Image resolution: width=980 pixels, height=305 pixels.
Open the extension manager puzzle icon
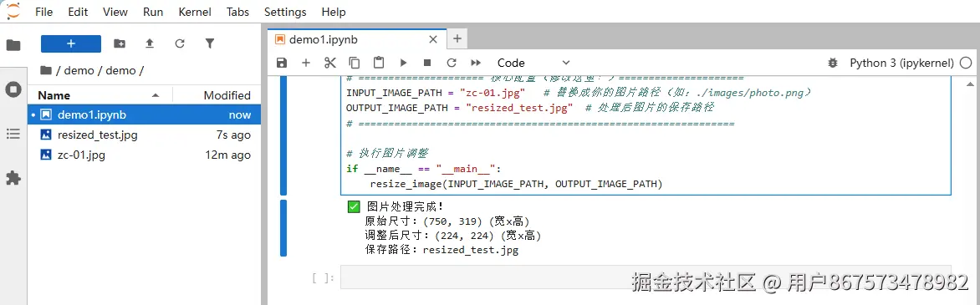pyautogui.click(x=13, y=178)
